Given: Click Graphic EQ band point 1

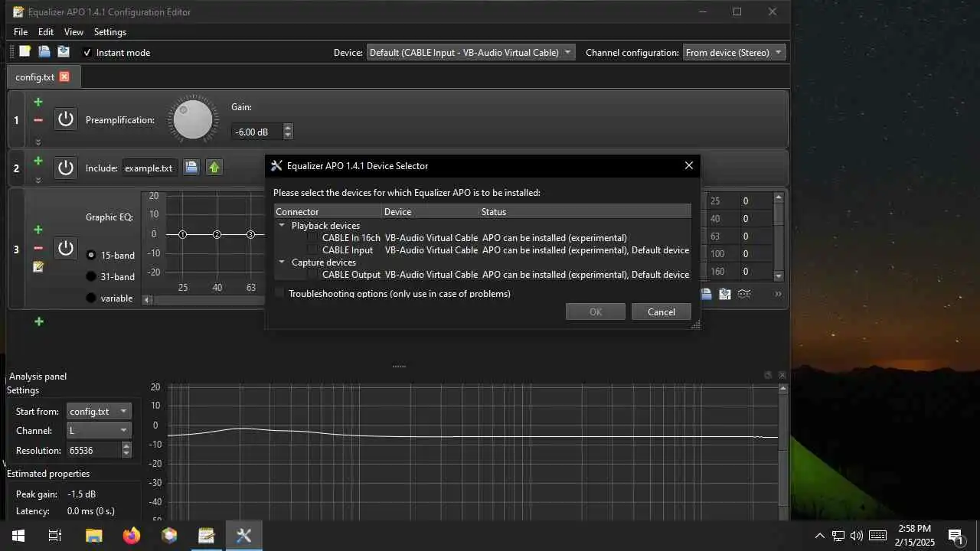Looking at the screenshot, I should (182, 234).
